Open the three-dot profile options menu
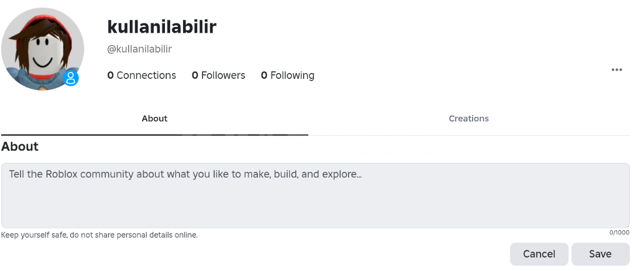The width and height of the screenshot is (644, 271). pos(617,70)
